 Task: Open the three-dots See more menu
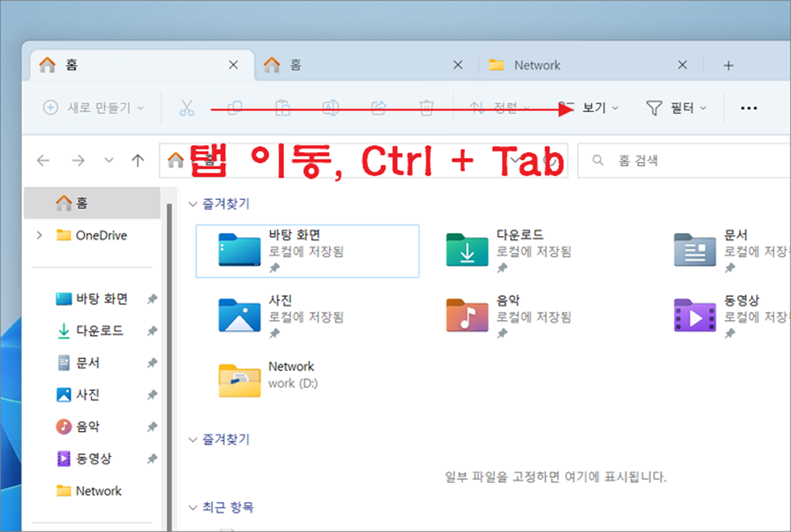click(x=749, y=108)
